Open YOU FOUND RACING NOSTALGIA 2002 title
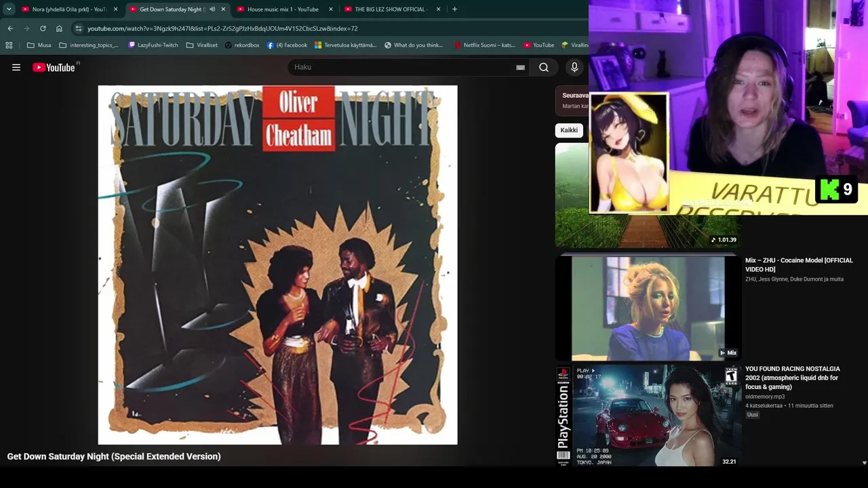Image resolution: width=868 pixels, height=488 pixels. 793,378
